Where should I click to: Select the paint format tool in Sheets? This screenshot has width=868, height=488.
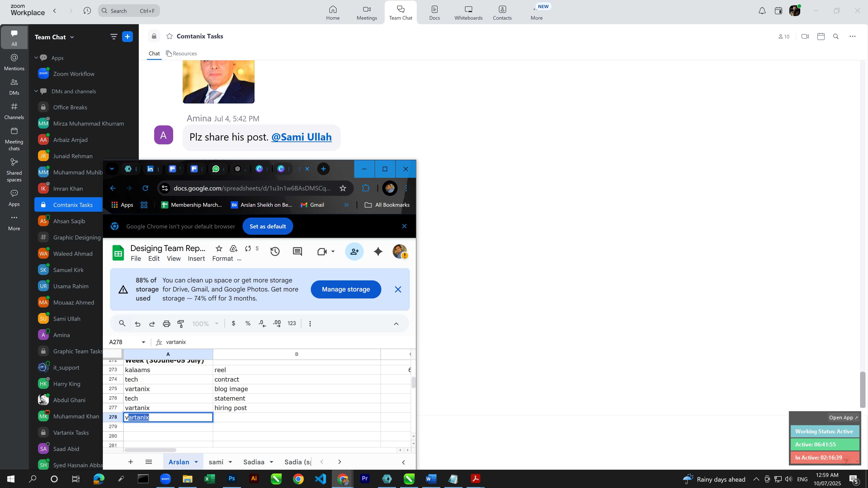click(181, 324)
